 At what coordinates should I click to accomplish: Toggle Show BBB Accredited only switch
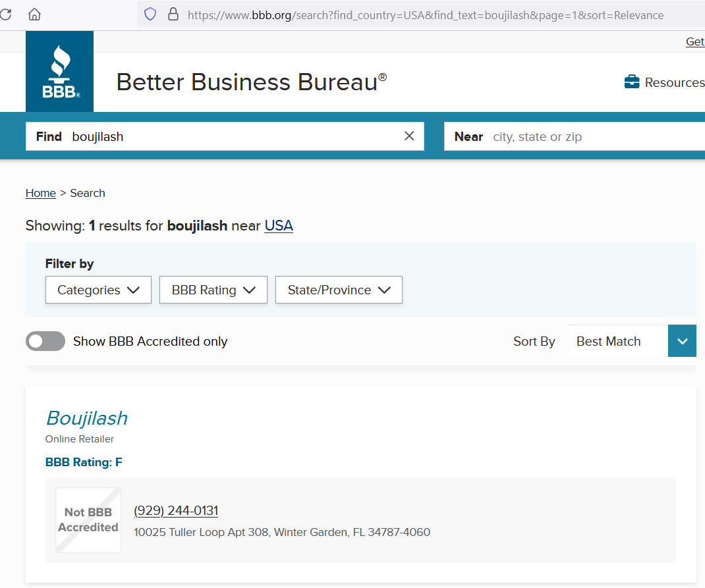[x=45, y=341]
